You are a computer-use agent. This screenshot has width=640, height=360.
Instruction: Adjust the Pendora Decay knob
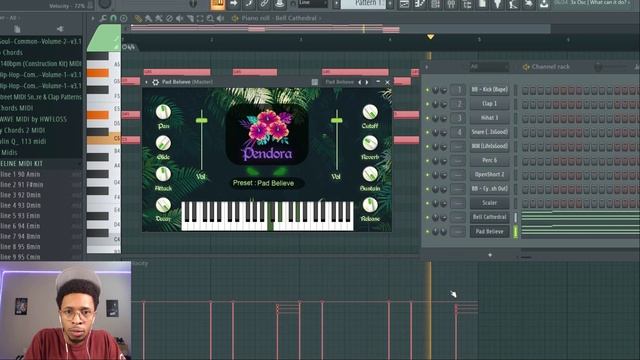163,205
